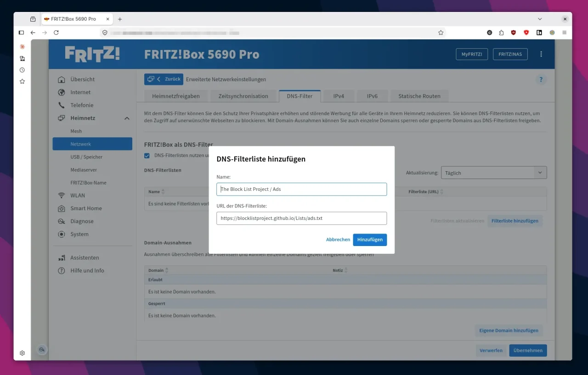Switch to Zeitsynchronisation tab
The width and height of the screenshot is (588, 375).
click(243, 96)
